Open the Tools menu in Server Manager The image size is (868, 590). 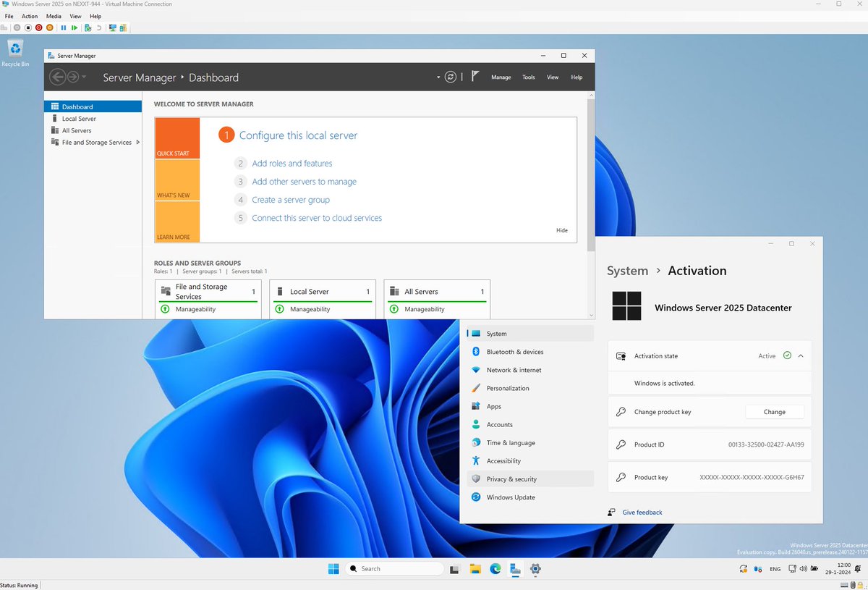(528, 77)
